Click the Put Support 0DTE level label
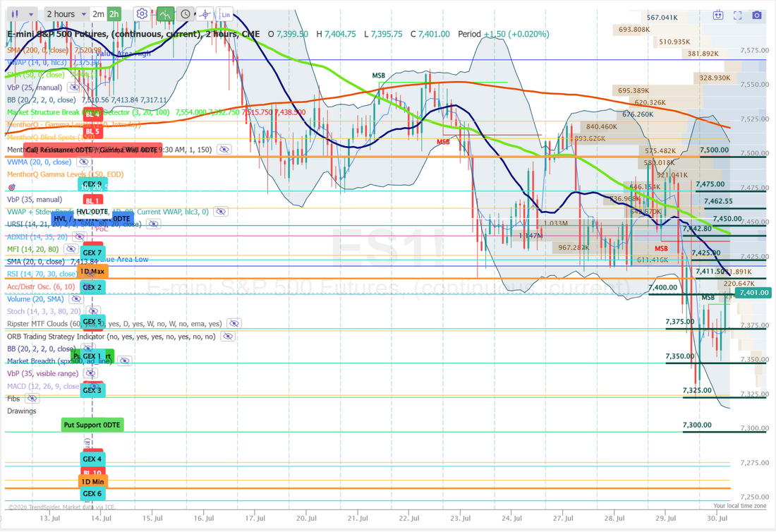 point(92,425)
